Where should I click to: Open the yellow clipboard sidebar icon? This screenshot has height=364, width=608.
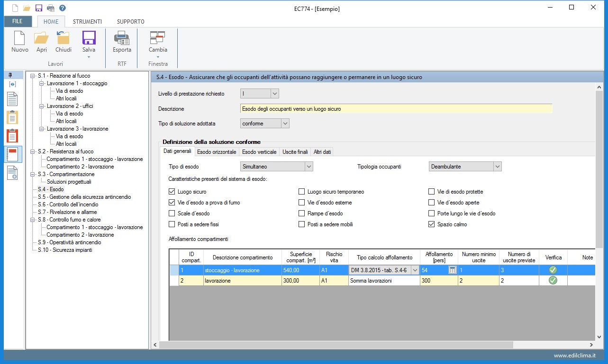[x=13, y=117]
